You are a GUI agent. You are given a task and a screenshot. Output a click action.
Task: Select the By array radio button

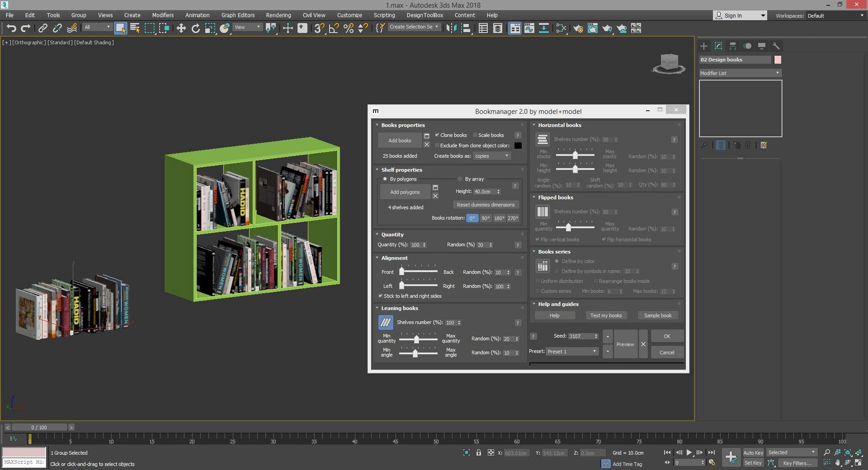tap(460, 179)
